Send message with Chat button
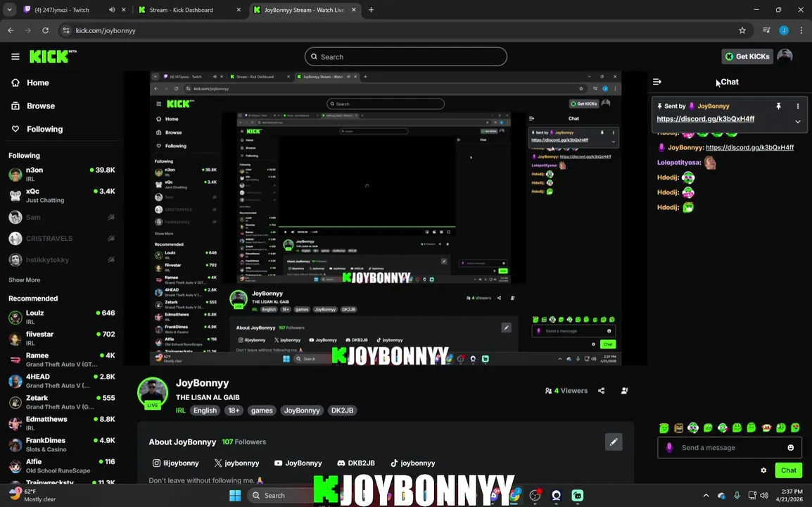 pos(788,470)
